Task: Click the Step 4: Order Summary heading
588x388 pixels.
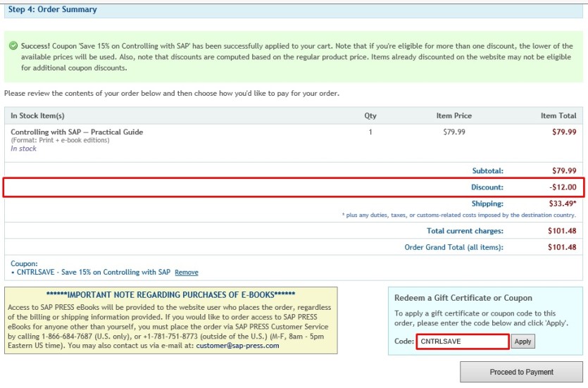Action: [x=53, y=9]
